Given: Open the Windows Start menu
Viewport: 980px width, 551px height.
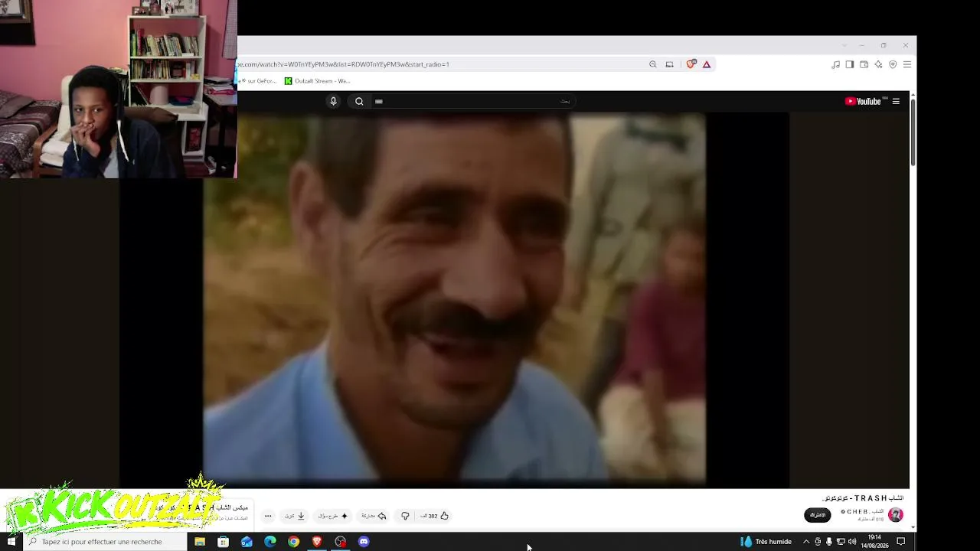Looking at the screenshot, I should tap(11, 542).
